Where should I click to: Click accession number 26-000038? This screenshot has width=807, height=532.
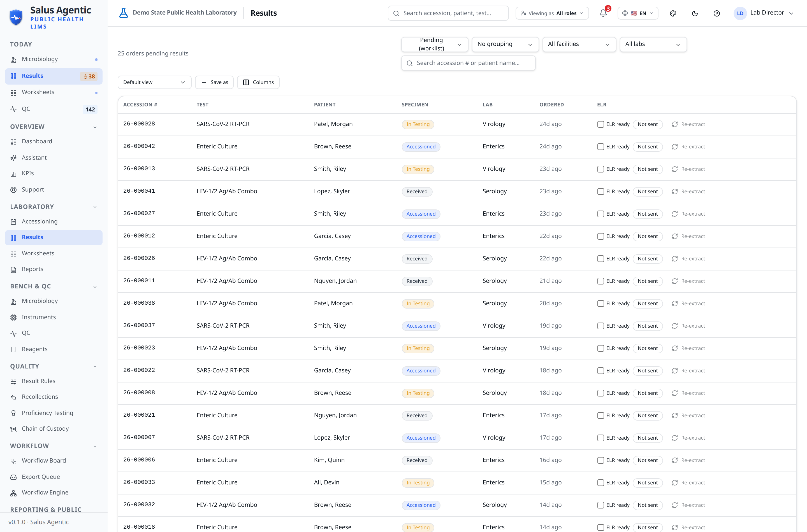(x=139, y=303)
